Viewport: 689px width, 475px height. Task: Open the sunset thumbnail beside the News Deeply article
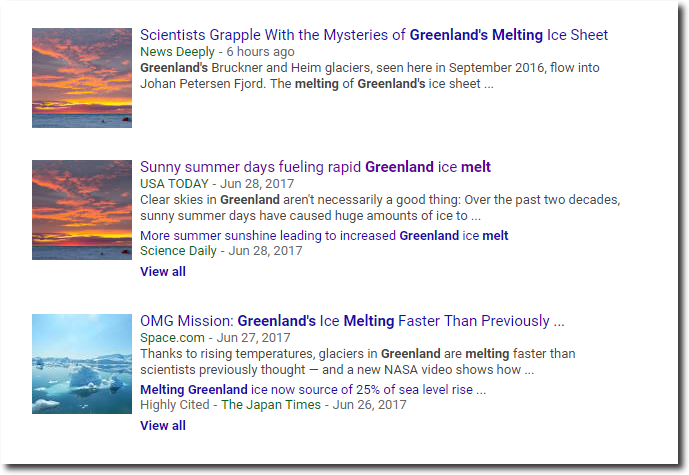(x=82, y=78)
